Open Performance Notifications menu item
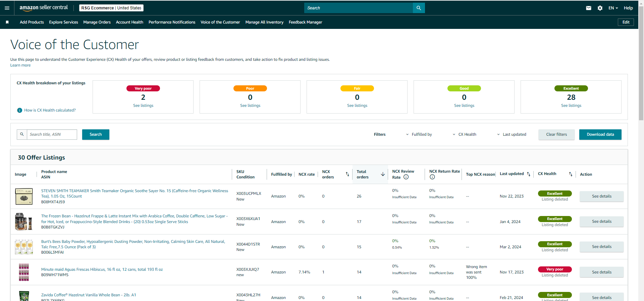 coord(172,22)
